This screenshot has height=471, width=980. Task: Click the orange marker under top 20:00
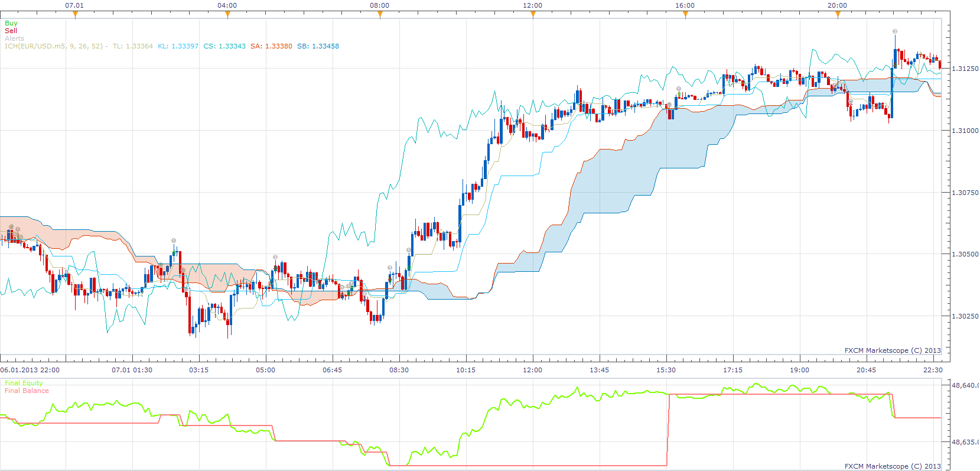pyautogui.click(x=838, y=15)
